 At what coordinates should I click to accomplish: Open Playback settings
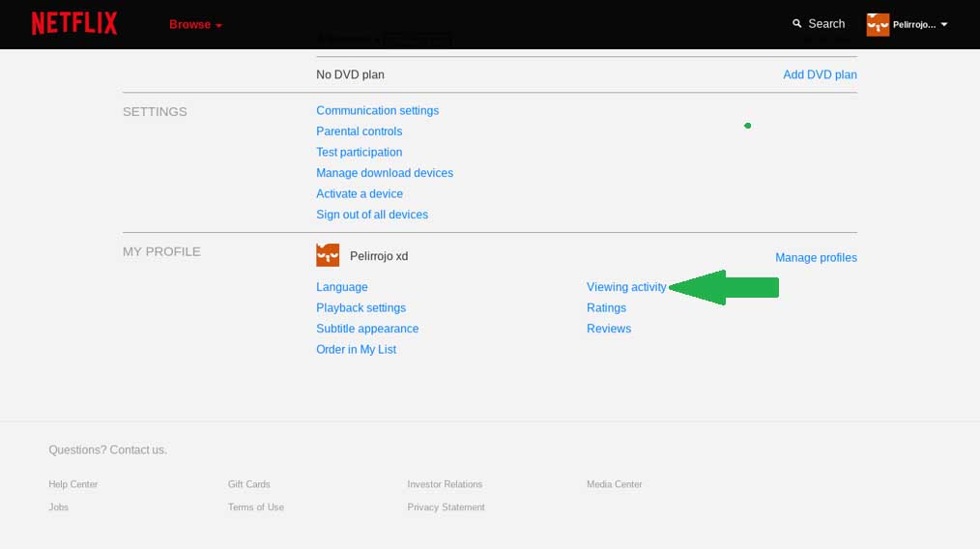(x=360, y=307)
